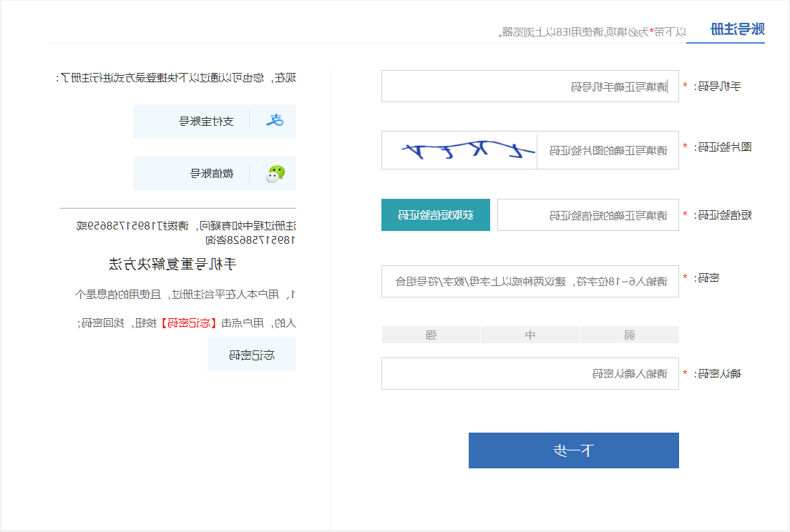Viewport: 790px width, 532px height.
Task: Click the 手机号重复解决方法 heading
Action: click(172, 265)
